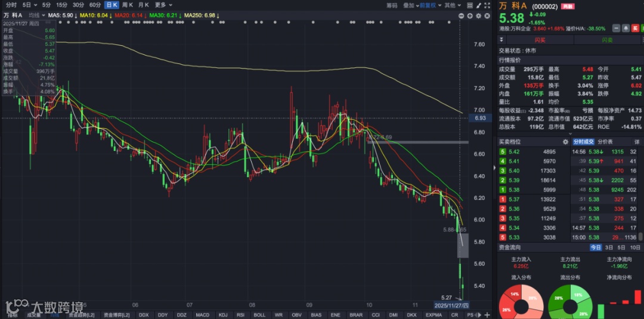Select the DMI indicator tab
Viewport: 644px width, 319px height.
pyautogui.click(x=394, y=315)
